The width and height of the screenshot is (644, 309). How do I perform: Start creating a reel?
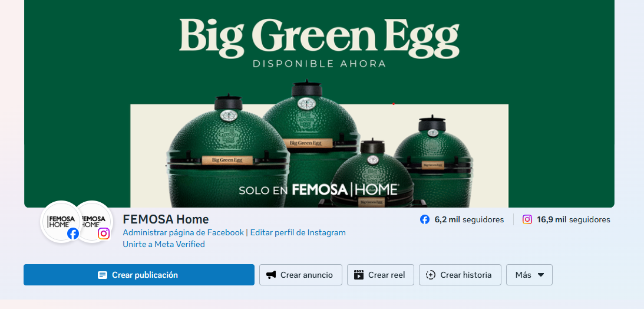(380, 275)
